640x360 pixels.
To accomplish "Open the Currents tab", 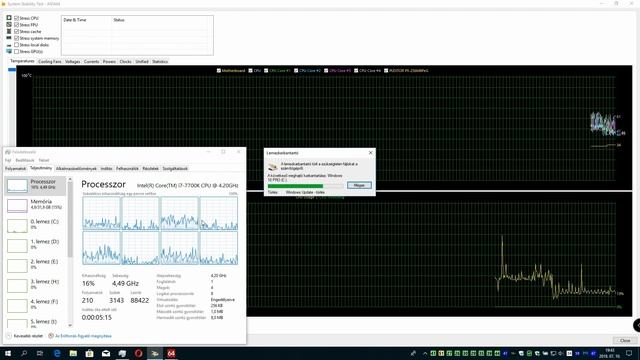I will coord(91,62).
